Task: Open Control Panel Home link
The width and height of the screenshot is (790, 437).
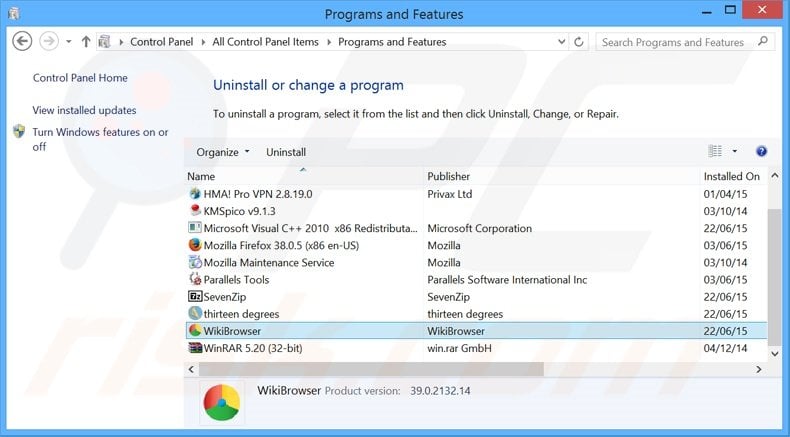Action: click(x=80, y=78)
